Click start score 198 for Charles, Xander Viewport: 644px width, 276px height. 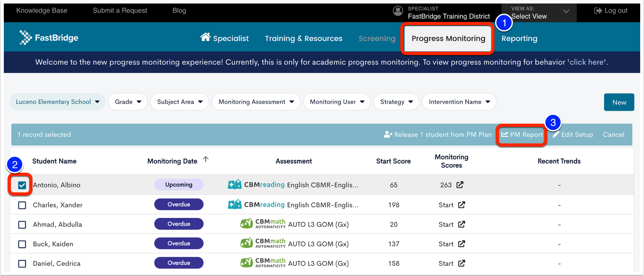pyautogui.click(x=394, y=205)
